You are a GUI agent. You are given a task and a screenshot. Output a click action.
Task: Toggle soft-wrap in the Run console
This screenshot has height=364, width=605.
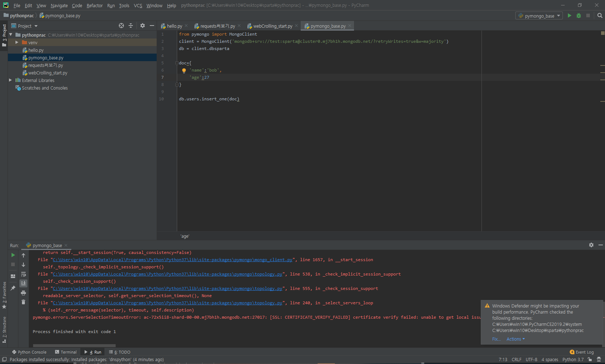coord(23,274)
